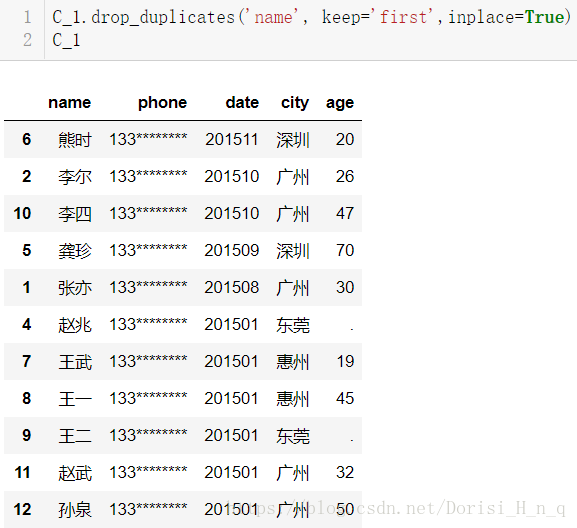Click the 'name' column header
Viewport: 577px width, 528px height.
coord(70,102)
